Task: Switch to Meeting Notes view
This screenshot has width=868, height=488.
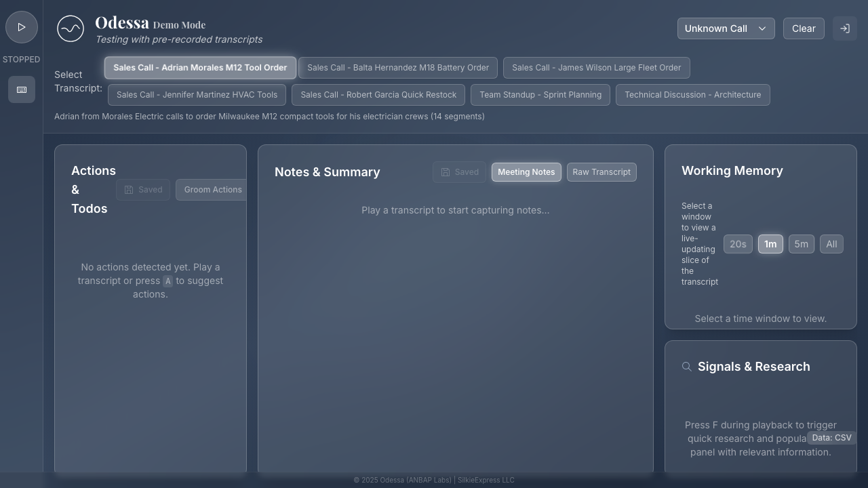Action: (526, 172)
